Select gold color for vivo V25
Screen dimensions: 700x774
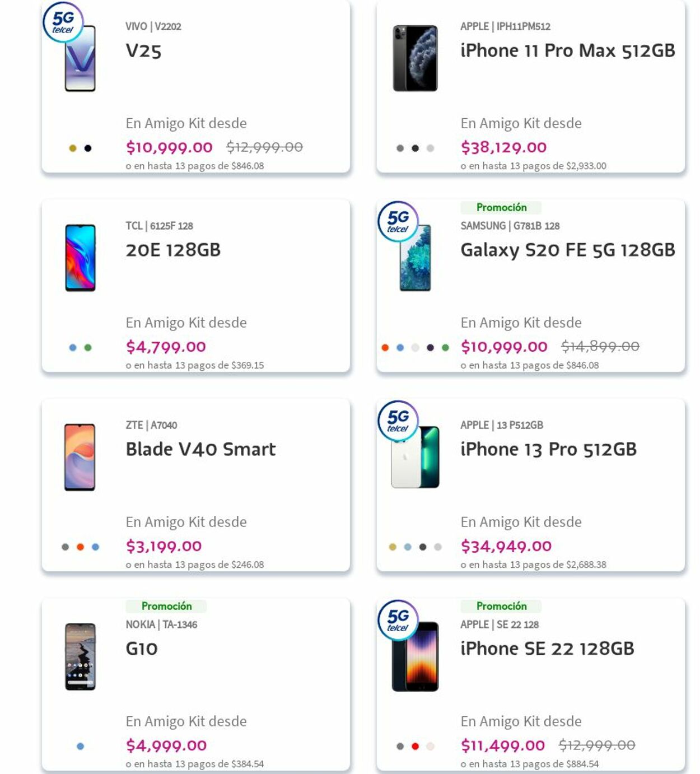(73, 148)
